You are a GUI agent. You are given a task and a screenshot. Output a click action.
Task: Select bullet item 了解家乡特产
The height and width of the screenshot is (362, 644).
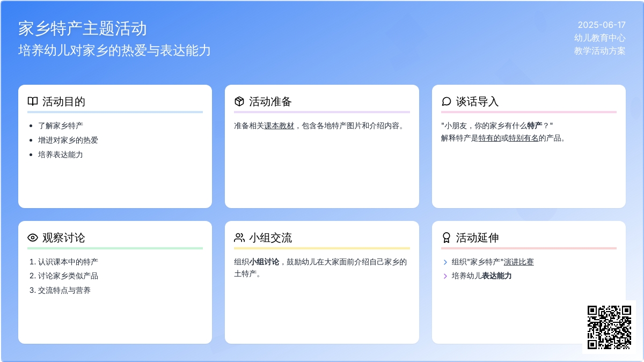point(61,126)
